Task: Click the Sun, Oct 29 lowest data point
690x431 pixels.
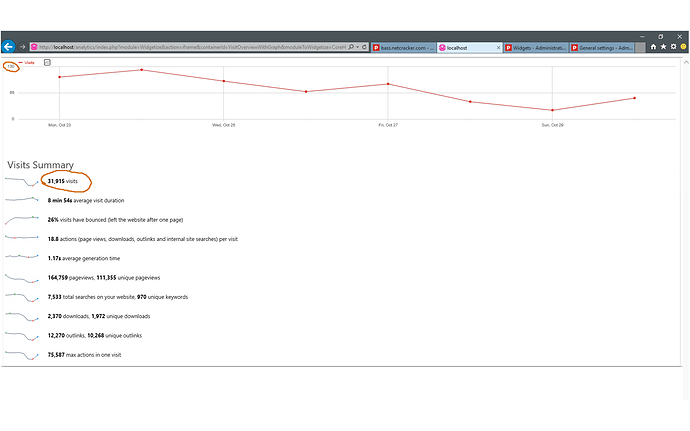Action: click(x=552, y=110)
